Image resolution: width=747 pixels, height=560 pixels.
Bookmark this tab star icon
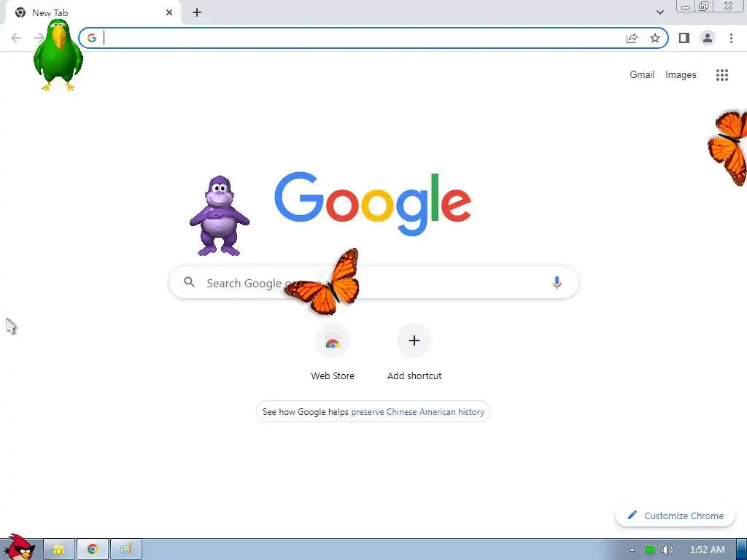click(x=655, y=38)
